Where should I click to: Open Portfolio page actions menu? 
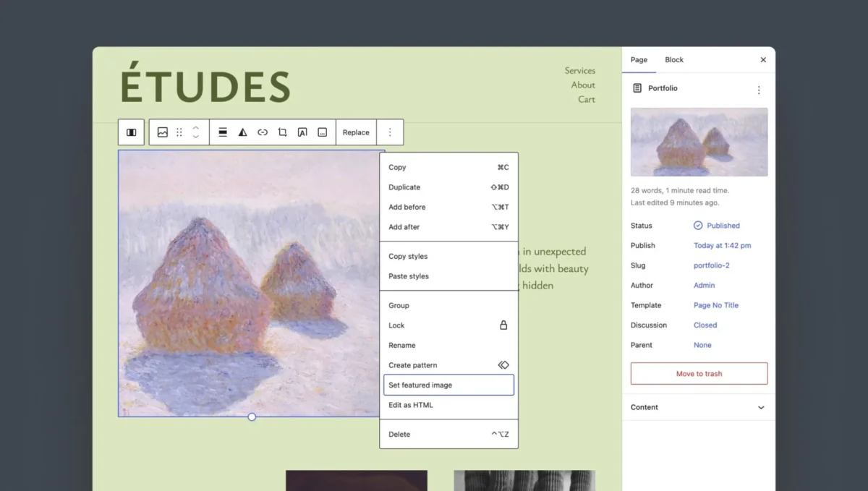pyautogui.click(x=759, y=90)
